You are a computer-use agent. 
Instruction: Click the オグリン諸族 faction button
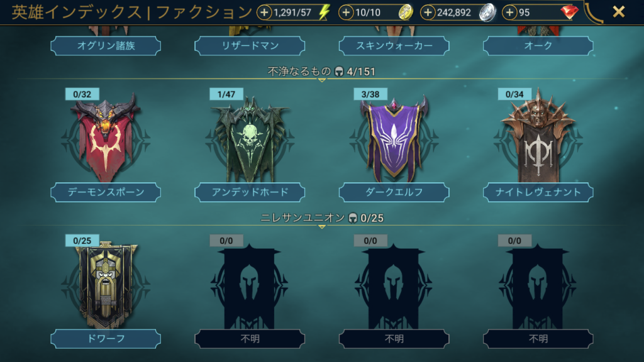(x=106, y=45)
